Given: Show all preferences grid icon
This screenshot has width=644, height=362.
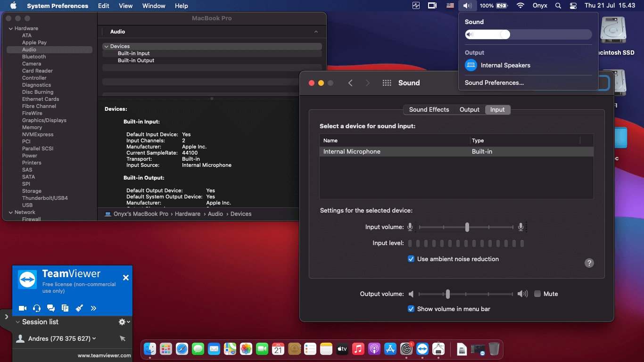Looking at the screenshot, I should coord(387,83).
